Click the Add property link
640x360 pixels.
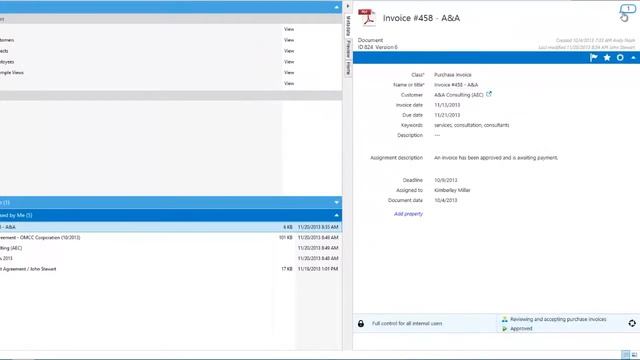[x=408, y=214]
